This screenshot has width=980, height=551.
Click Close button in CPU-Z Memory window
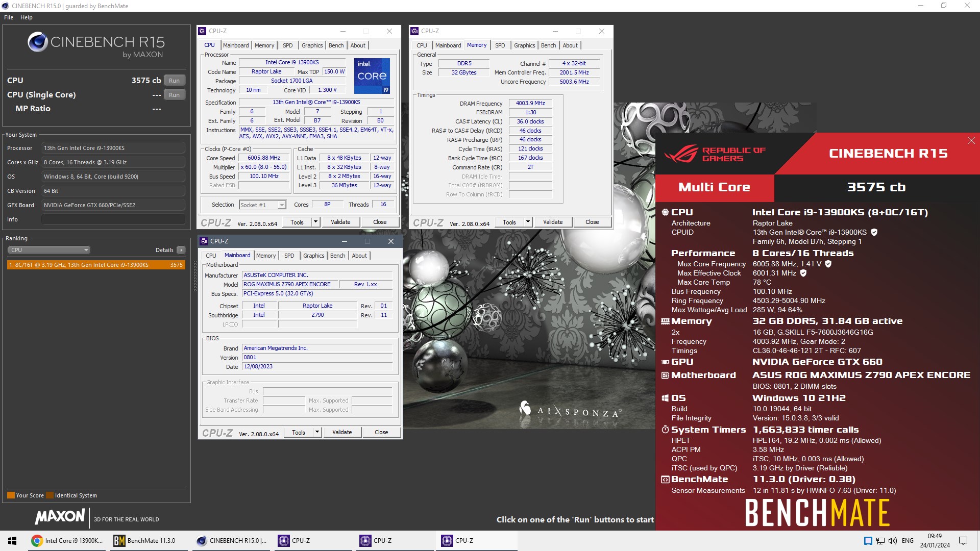coord(592,222)
